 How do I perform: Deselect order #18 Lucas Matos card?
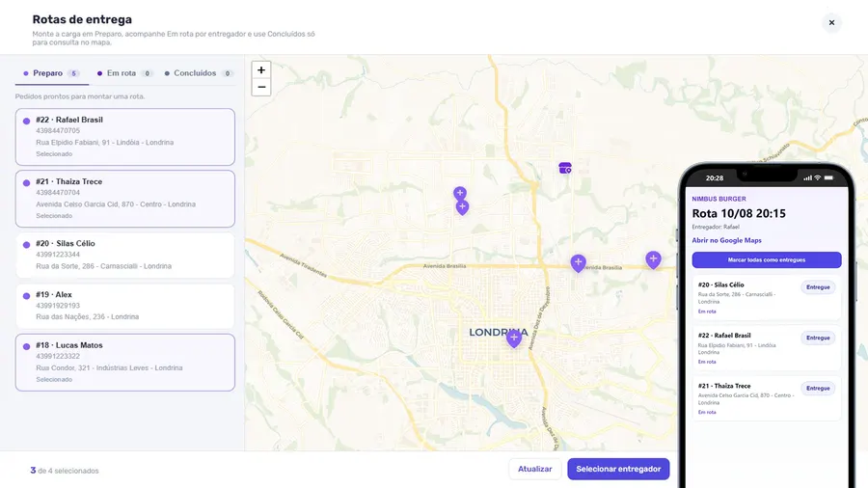point(125,363)
